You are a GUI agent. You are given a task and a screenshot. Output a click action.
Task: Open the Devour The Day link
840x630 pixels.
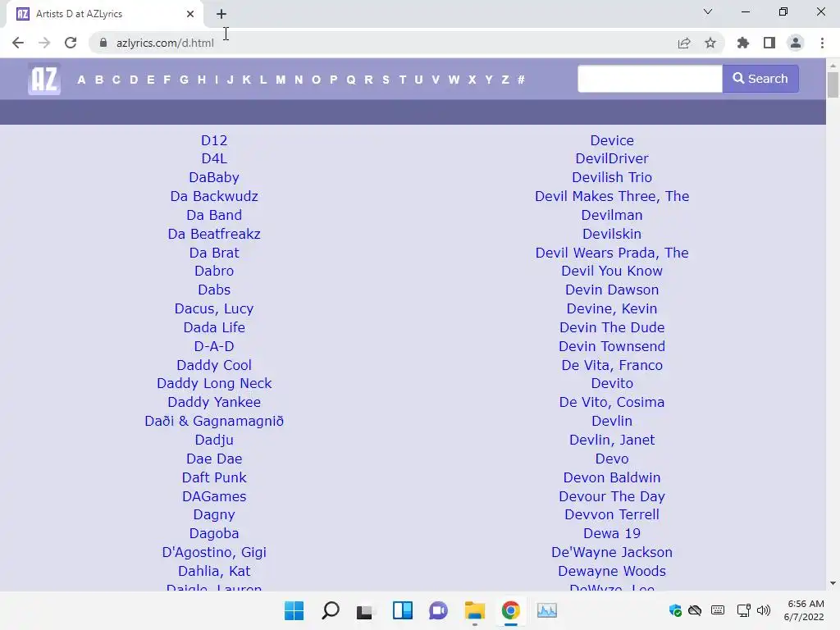612,496
